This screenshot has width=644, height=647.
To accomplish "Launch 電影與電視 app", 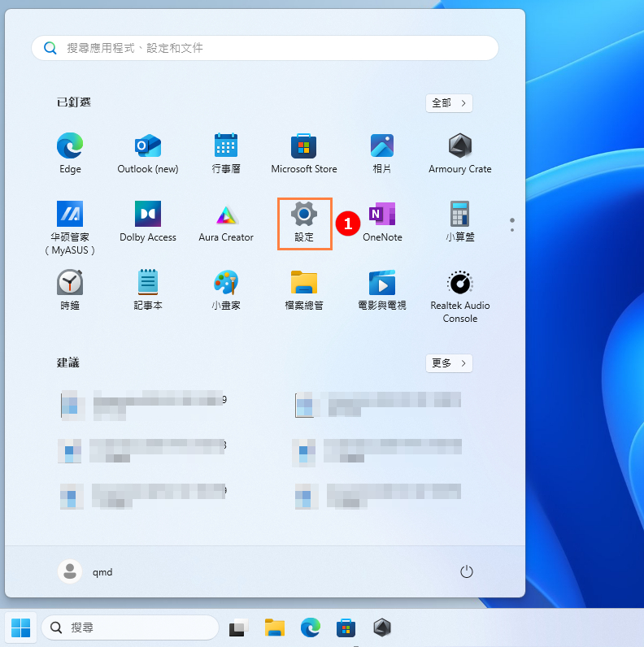I will [x=382, y=290].
